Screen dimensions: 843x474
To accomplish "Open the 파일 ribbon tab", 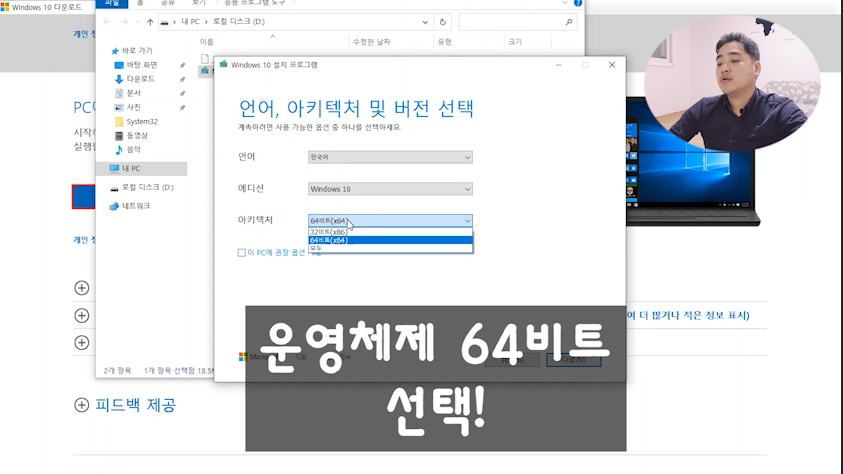I will pos(112,3).
